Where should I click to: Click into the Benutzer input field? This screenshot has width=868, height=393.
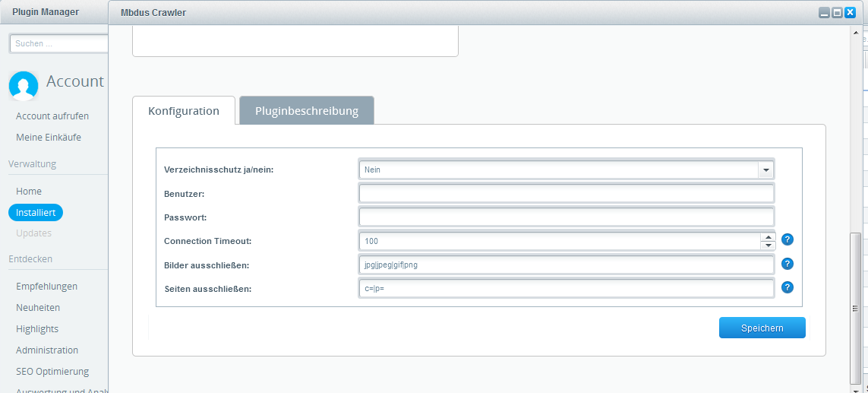click(x=566, y=194)
